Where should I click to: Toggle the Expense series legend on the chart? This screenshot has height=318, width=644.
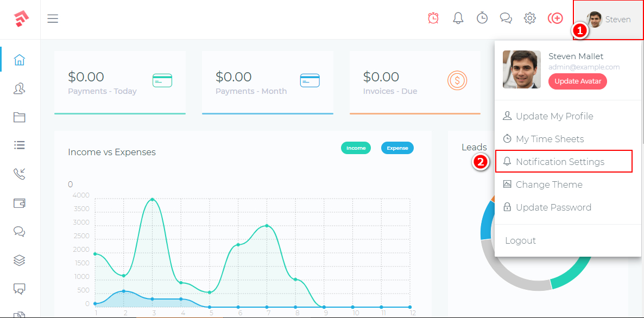tap(397, 148)
